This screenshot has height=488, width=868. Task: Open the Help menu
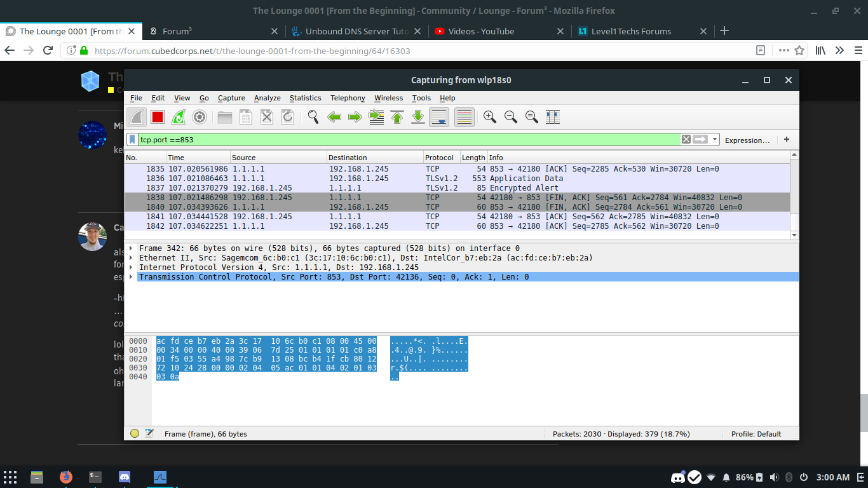(447, 98)
